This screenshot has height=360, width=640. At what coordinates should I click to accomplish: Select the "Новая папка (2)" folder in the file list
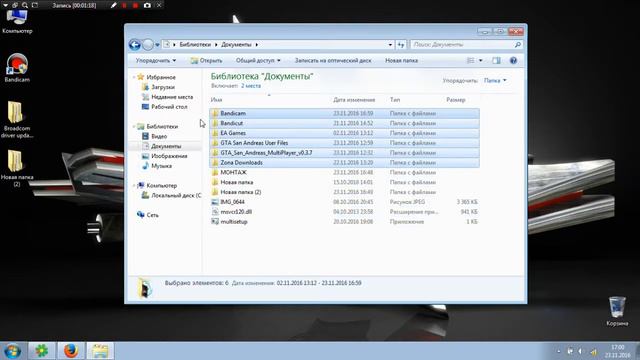tap(344, 192)
